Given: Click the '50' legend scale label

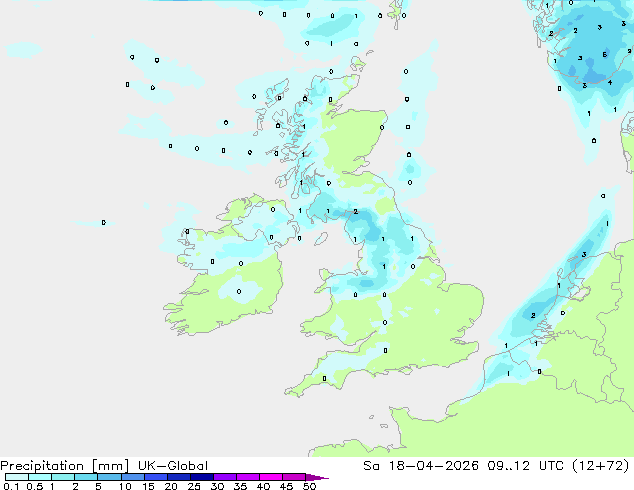Looking at the screenshot, I should [x=309, y=486].
